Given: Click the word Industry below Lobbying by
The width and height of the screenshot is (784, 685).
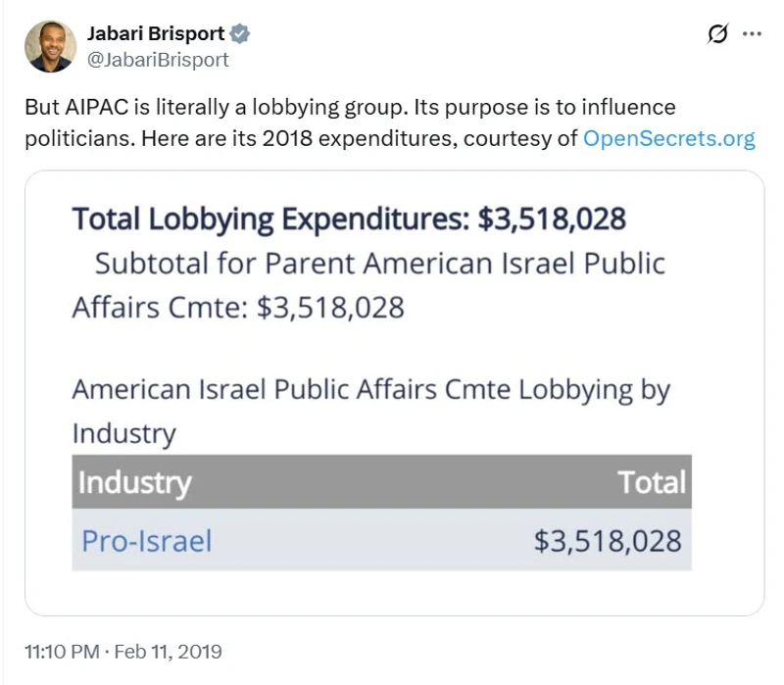Looking at the screenshot, I should [123, 432].
